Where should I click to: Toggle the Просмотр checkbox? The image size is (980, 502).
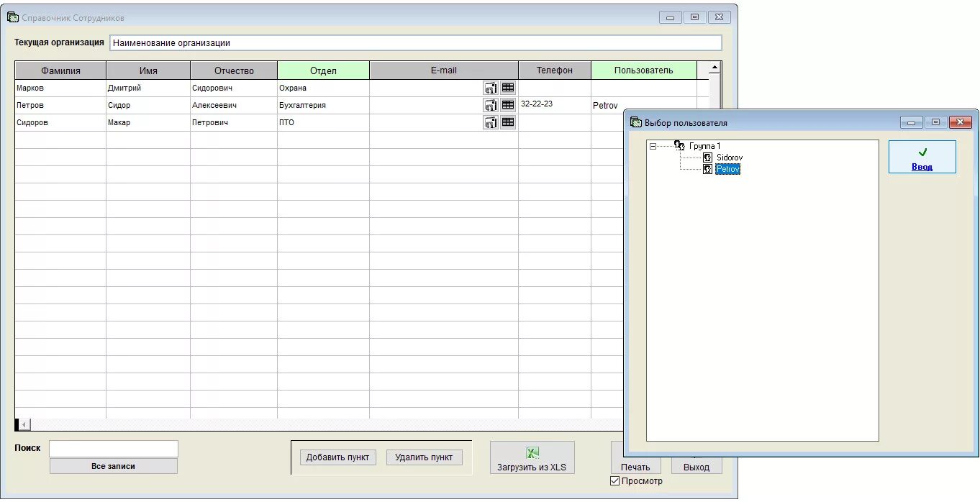614,481
